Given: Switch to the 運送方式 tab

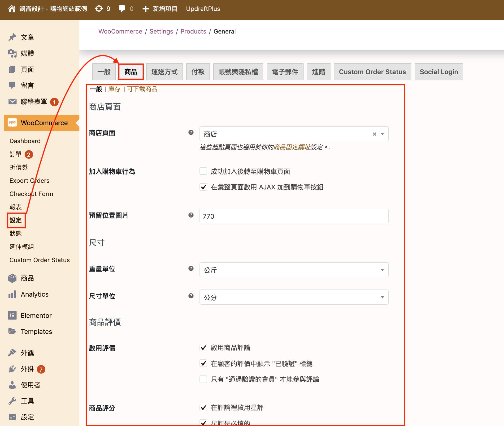Looking at the screenshot, I should click(164, 72).
